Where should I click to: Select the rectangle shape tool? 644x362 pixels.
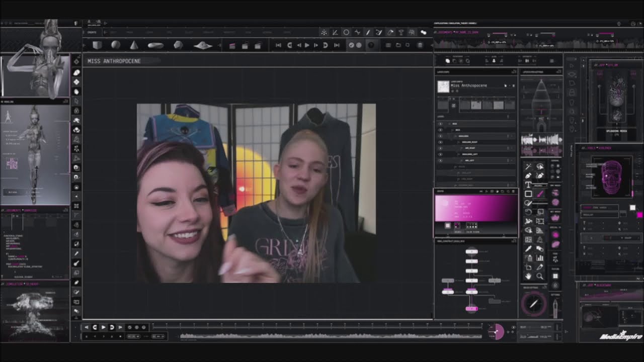[x=528, y=194]
